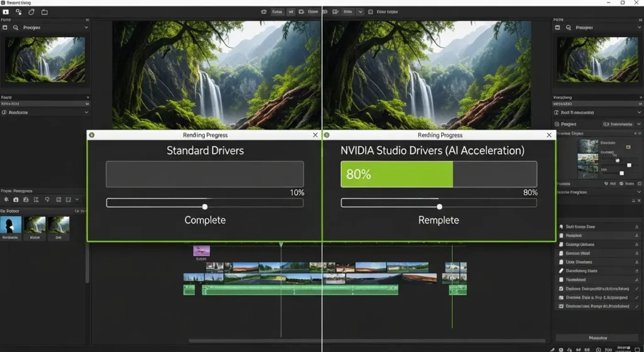
Task: Open the folder icon in top-left toolbar
Action: click(x=45, y=12)
